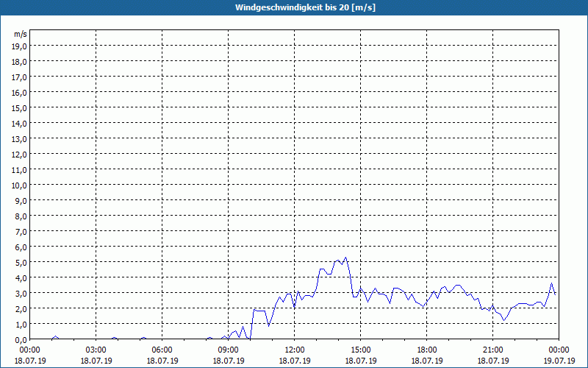Click the 15,0 y-axis value
The height and width of the screenshot is (368, 588).
[20, 107]
